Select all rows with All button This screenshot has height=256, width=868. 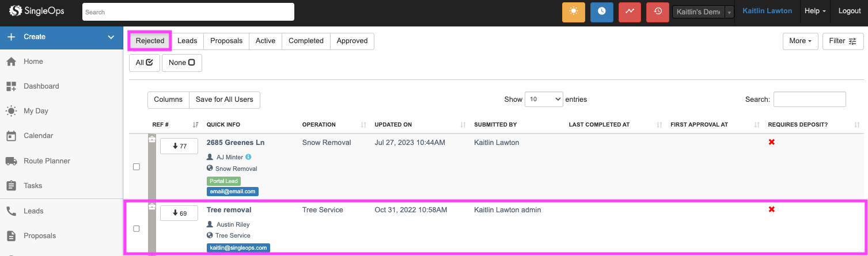pyautogui.click(x=144, y=63)
